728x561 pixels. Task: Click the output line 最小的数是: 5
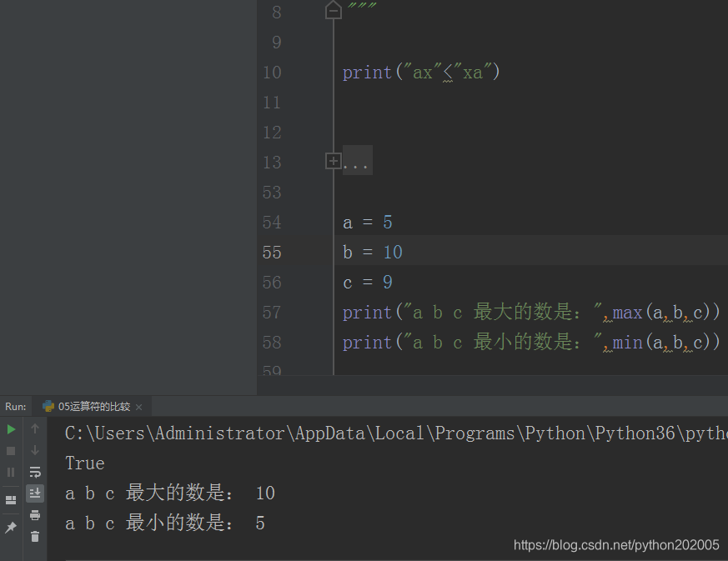[165, 523]
